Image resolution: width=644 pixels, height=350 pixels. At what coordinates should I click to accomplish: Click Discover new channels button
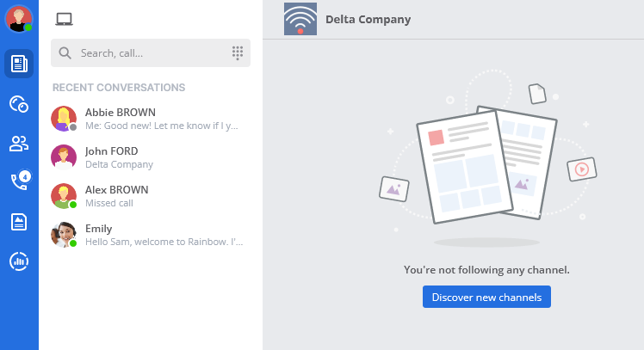pyautogui.click(x=486, y=297)
